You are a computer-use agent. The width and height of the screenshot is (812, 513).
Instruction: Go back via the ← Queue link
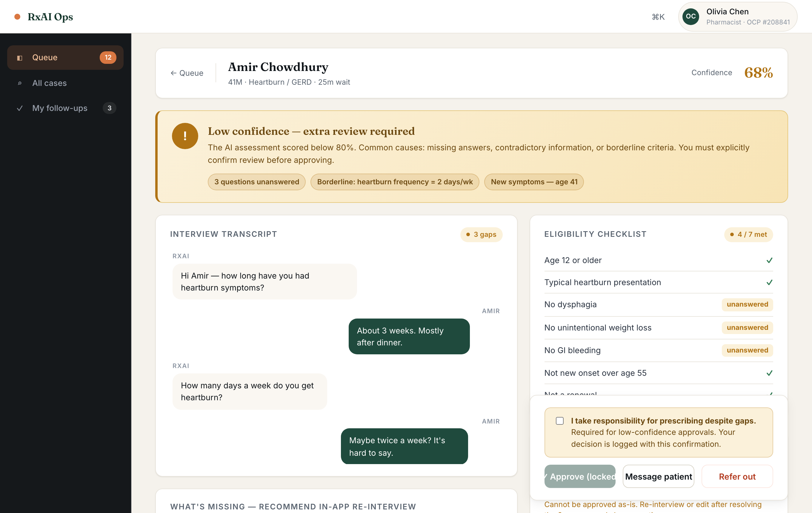[187, 73]
